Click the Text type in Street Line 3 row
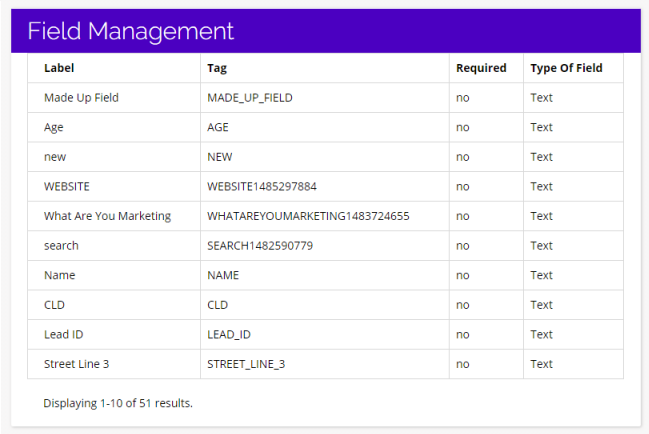The image size is (649, 434). [x=541, y=364]
